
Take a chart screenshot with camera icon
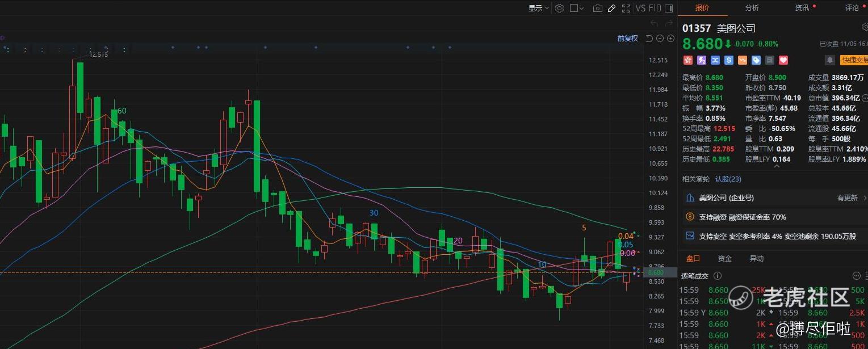click(597, 8)
